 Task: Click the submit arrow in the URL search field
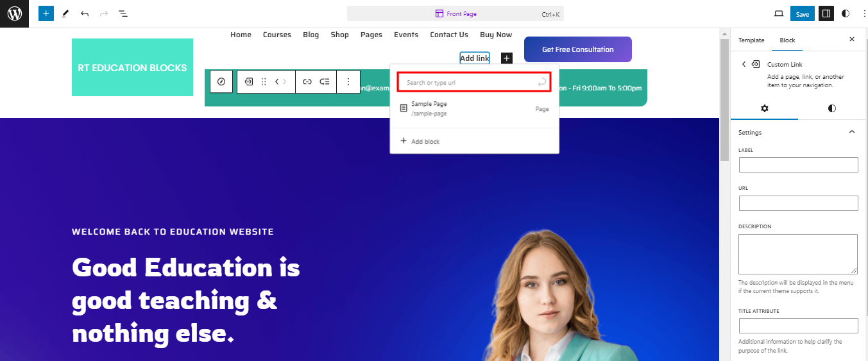pyautogui.click(x=542, y=82)
